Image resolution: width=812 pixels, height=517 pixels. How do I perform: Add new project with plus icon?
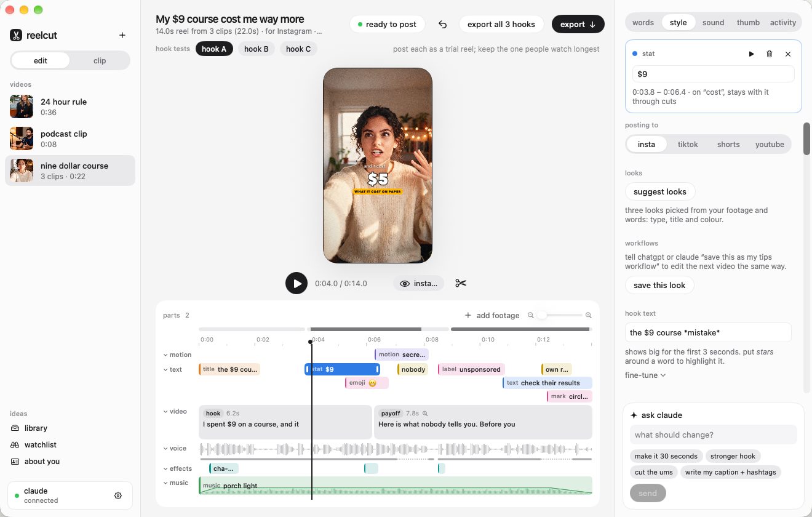pyautogui.click(x=122, y=35)
